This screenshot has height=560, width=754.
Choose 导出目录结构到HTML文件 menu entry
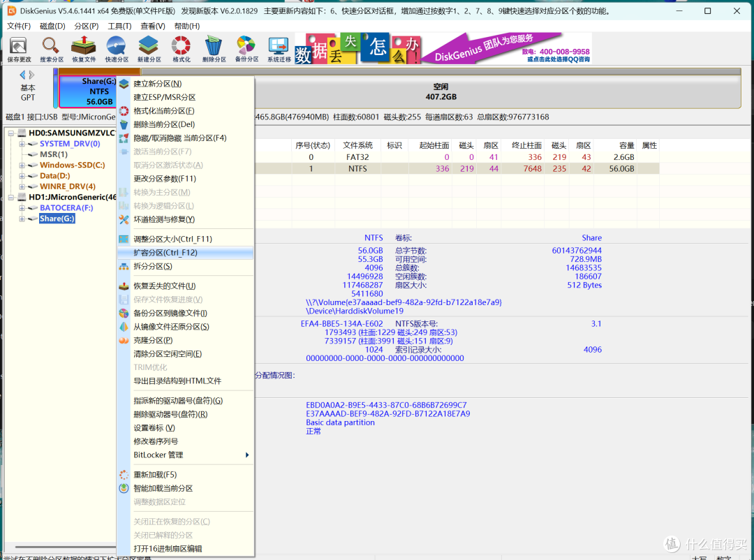(x=186, y=381)
